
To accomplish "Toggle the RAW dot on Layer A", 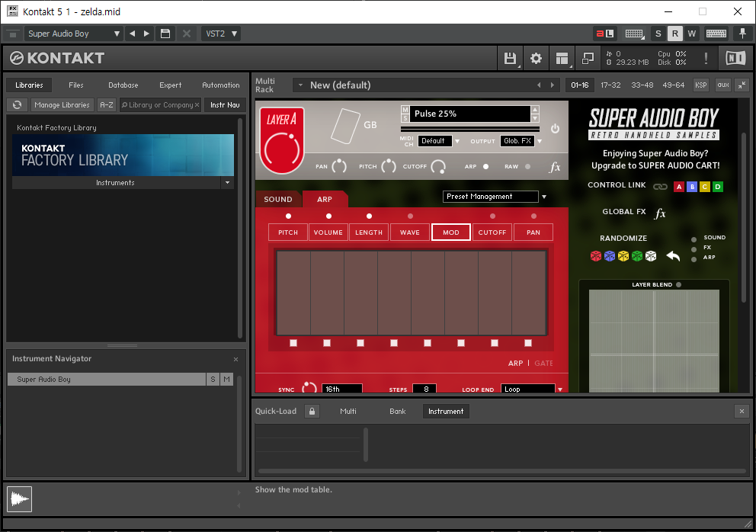I will (x=527, y=167).
